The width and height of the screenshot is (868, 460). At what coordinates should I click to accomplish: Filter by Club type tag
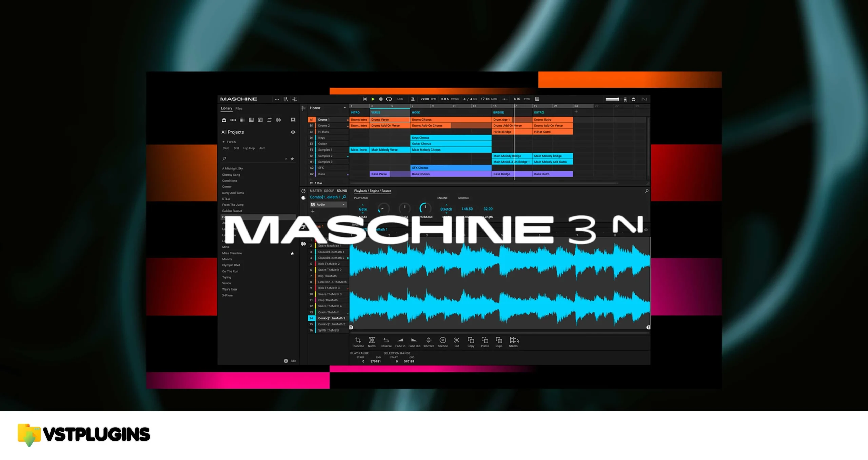click(226, 148)
